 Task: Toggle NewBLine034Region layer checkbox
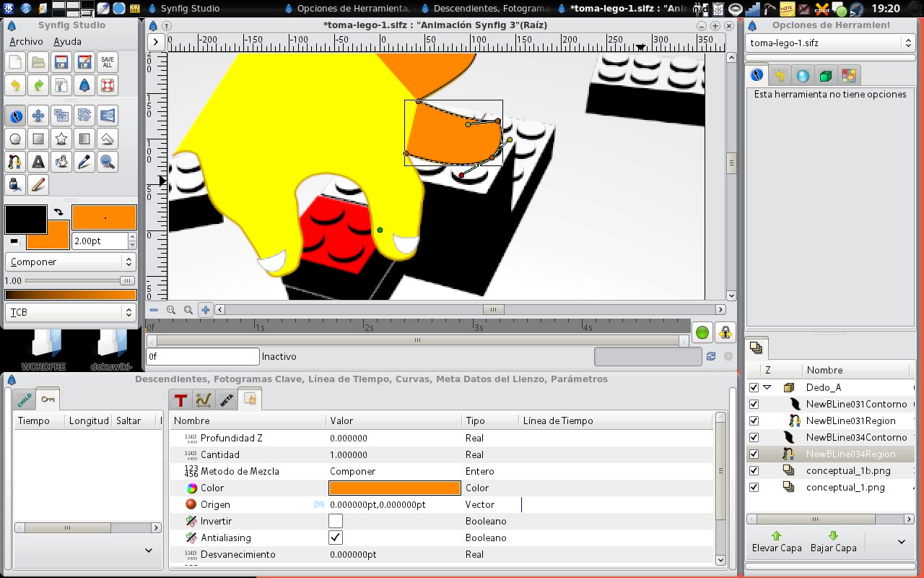click(754, 454)
